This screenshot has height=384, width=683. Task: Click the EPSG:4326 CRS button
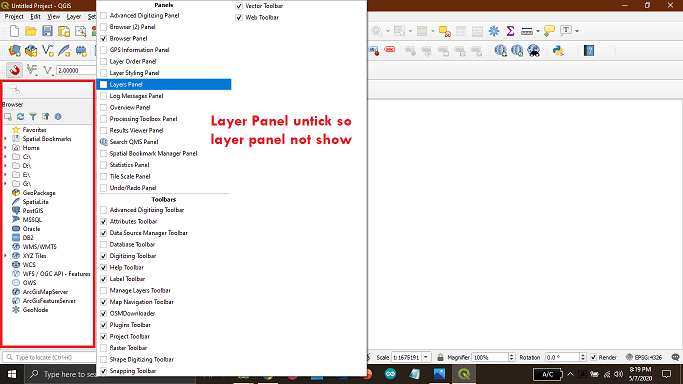(x=644, y=357)
